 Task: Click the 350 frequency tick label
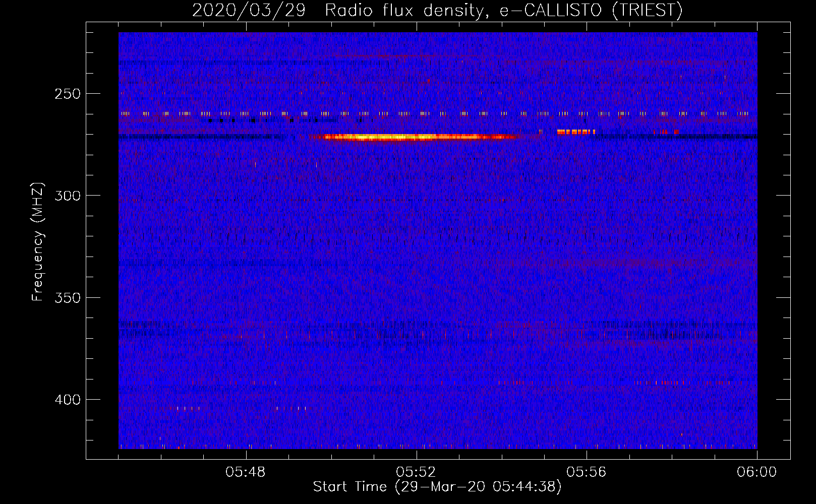click(68, 298)
